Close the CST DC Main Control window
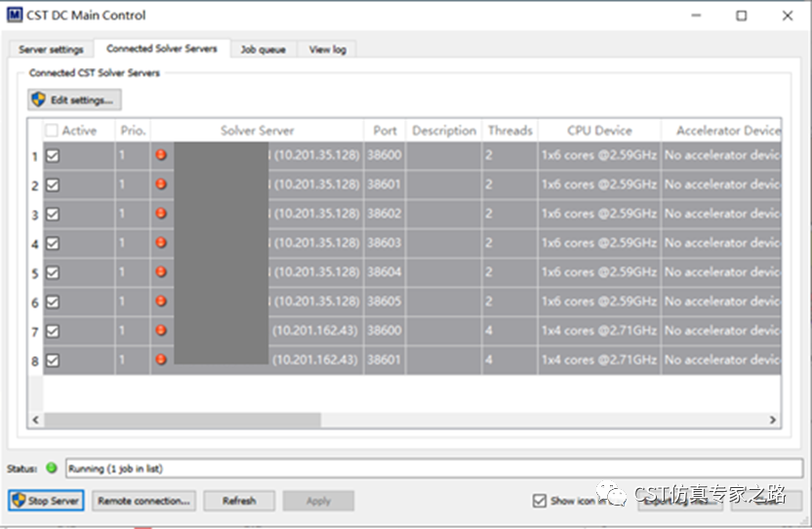 point(788,16)
